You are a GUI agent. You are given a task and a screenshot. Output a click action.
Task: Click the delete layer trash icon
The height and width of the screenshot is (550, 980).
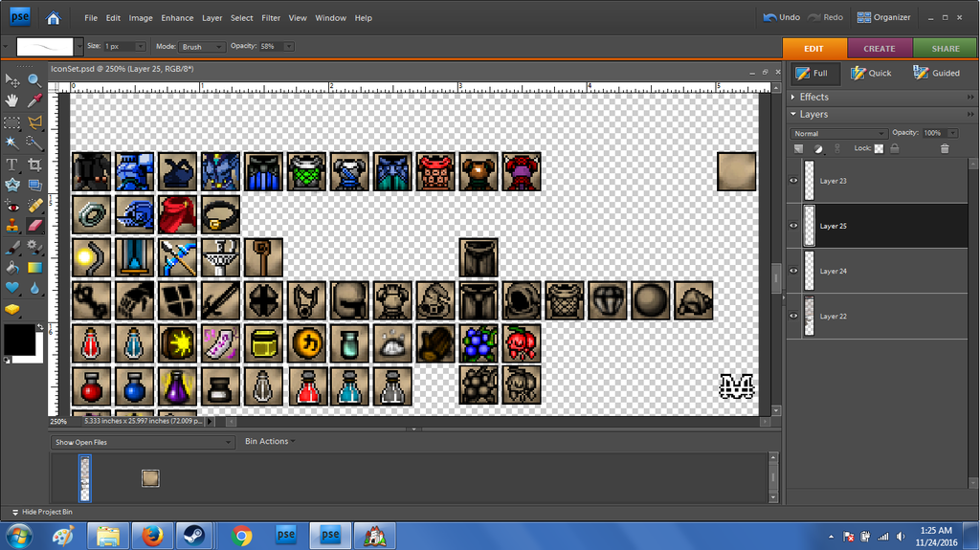point(945,148)
